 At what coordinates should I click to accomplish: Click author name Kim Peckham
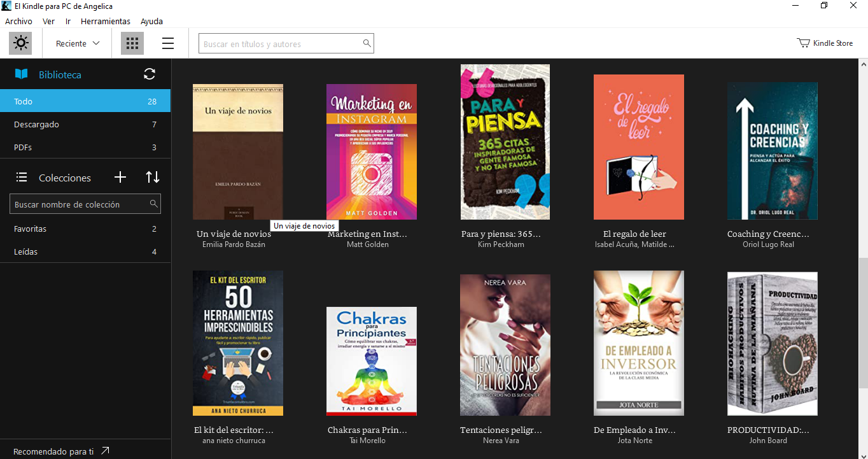tap(501, 244)
